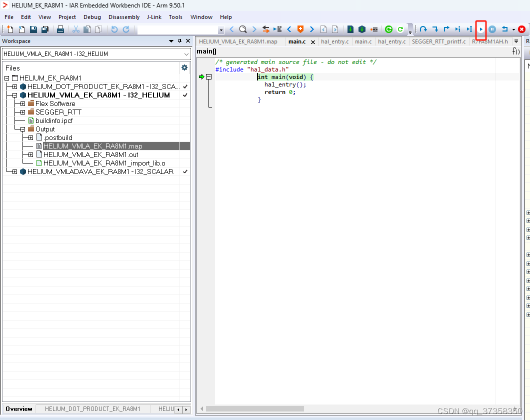The image size is (530, 420).
Task: Expand HELIUM_VMLADAVA_EK_RA8M1 project node
Action: 15,171
